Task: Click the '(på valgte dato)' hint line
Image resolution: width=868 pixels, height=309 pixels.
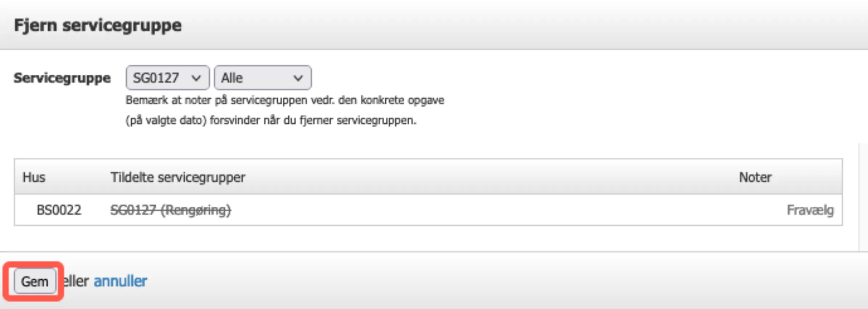Action: click(x=271, y=120)
